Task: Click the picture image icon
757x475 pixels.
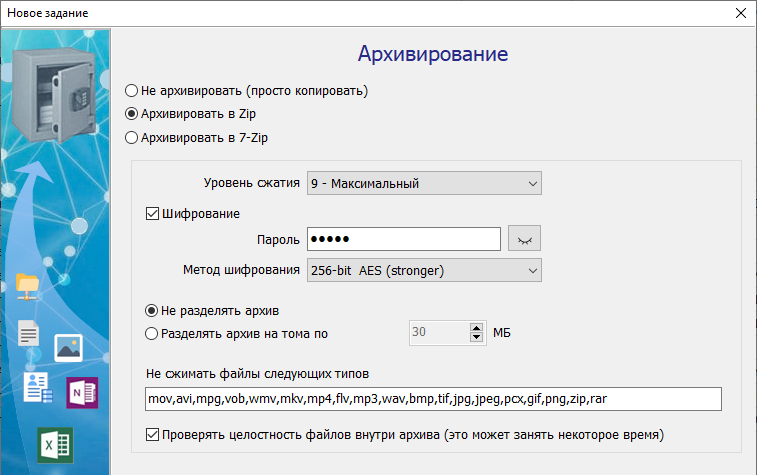Action: tap(67, 347)
